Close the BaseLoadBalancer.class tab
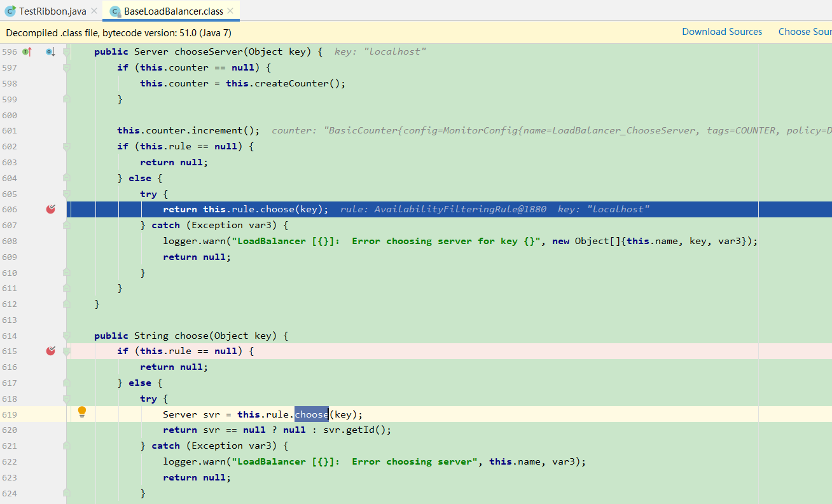The width and height of the screenshot is (832, 504). tap(230, 11)
